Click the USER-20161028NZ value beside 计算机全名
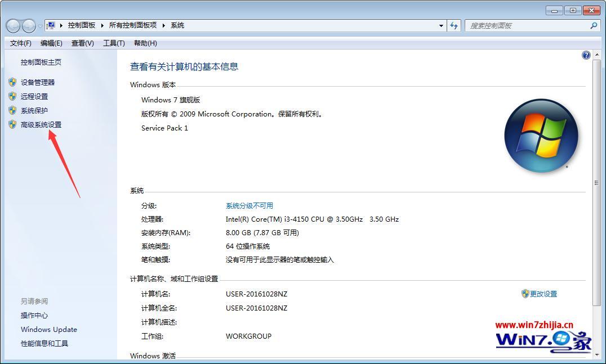606x364 pixels. tap(257, 308)
